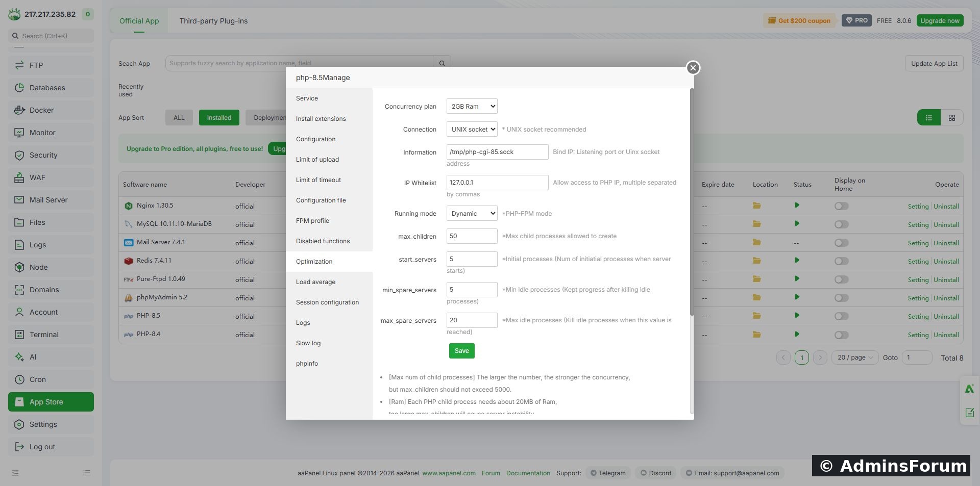Open the Telegram support link
The height and width of the screenshot is (486, 980).
tap(608, 473)
